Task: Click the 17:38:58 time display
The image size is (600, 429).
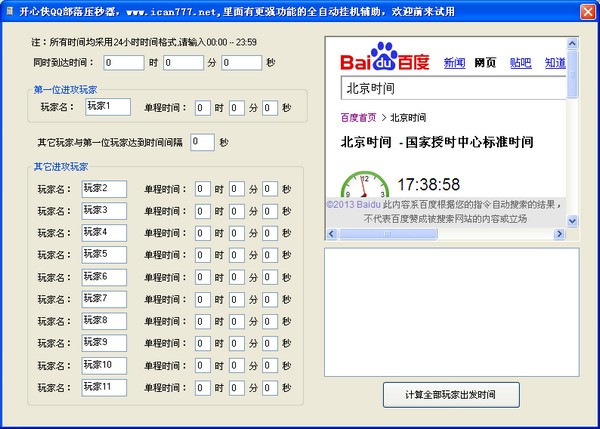Action: pyautogui.click(x=429, y=184)
